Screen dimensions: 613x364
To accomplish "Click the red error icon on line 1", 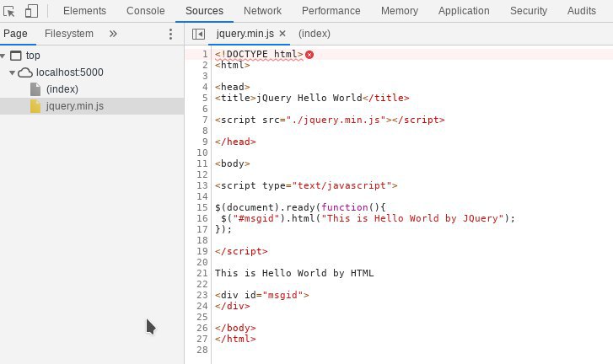I will click(x=309, y=55).
